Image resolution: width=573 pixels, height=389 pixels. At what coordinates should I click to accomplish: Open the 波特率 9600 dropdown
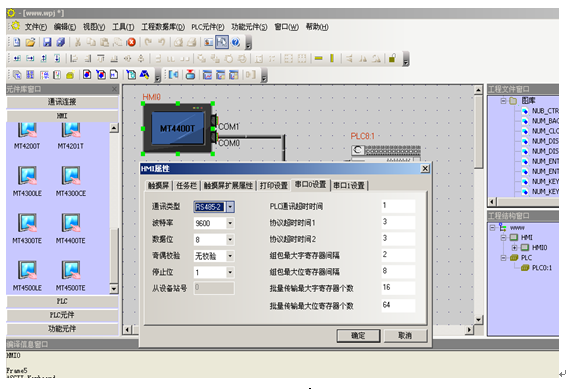point(230,223)
